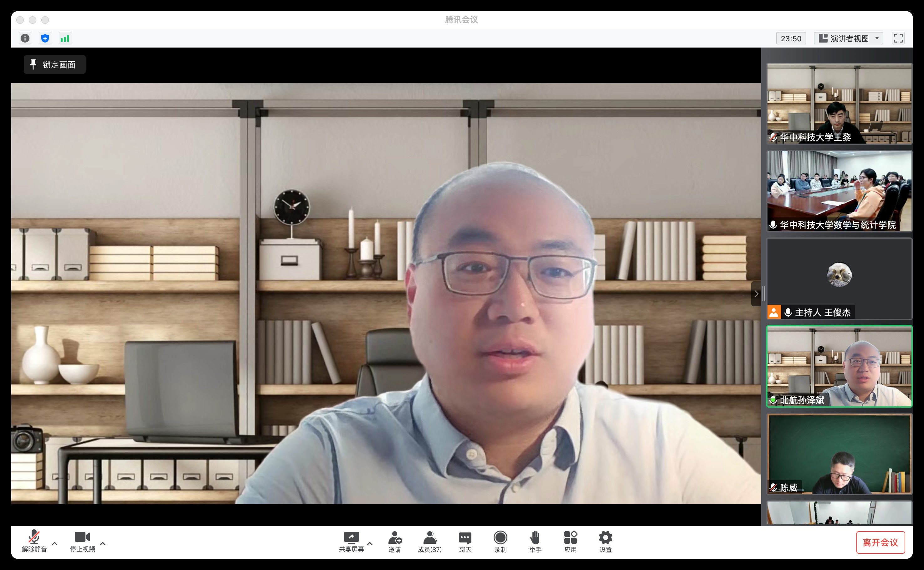Viewport: 924px width, 570px height.
Task: Start recording with 录制
Action: click(500, 542)
